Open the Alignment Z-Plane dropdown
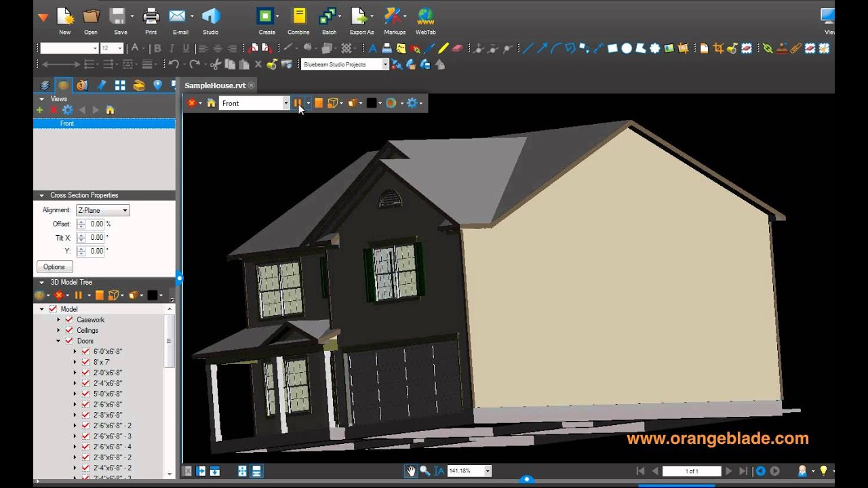Image resolution: width=868 pixels, height=488 pixels. click(x=102, y=210)
